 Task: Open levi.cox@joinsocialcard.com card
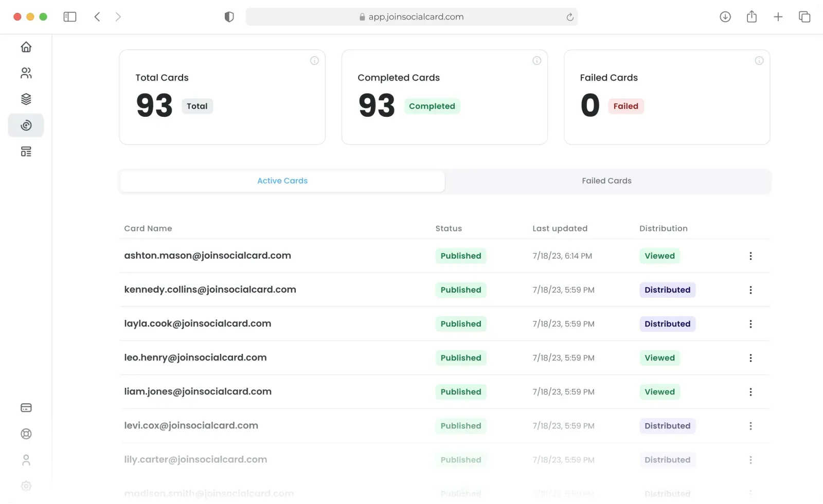(x=191, y=425)
